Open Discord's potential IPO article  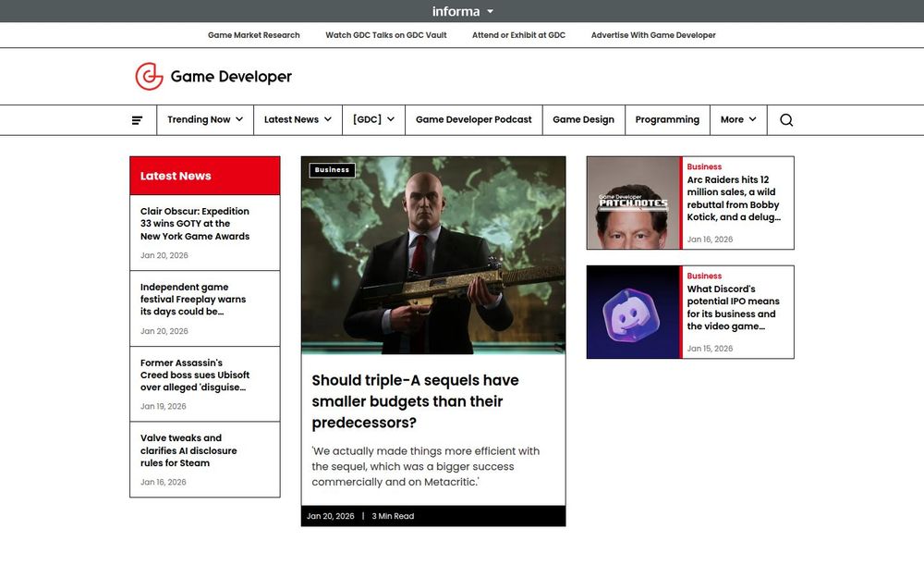(x=733, y=308)
